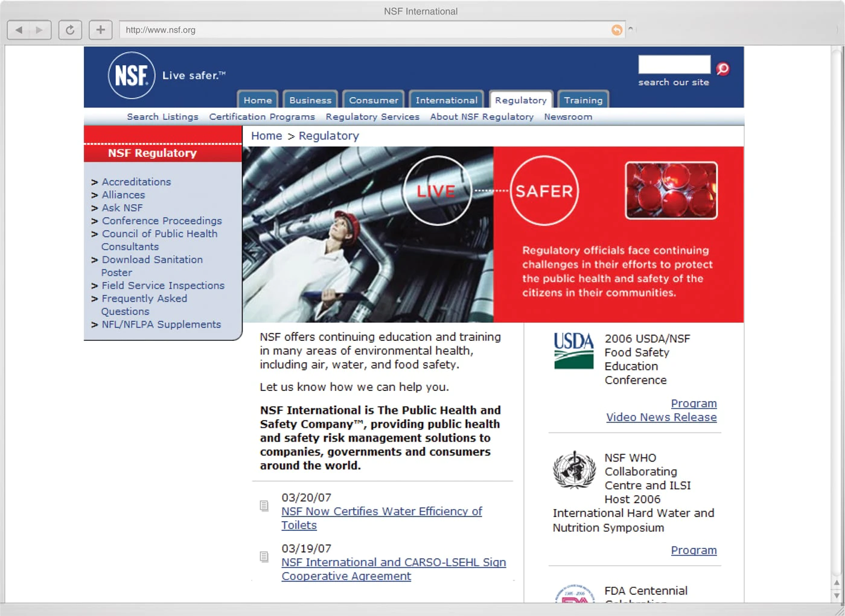Type in the site search field

pos(674,64)
